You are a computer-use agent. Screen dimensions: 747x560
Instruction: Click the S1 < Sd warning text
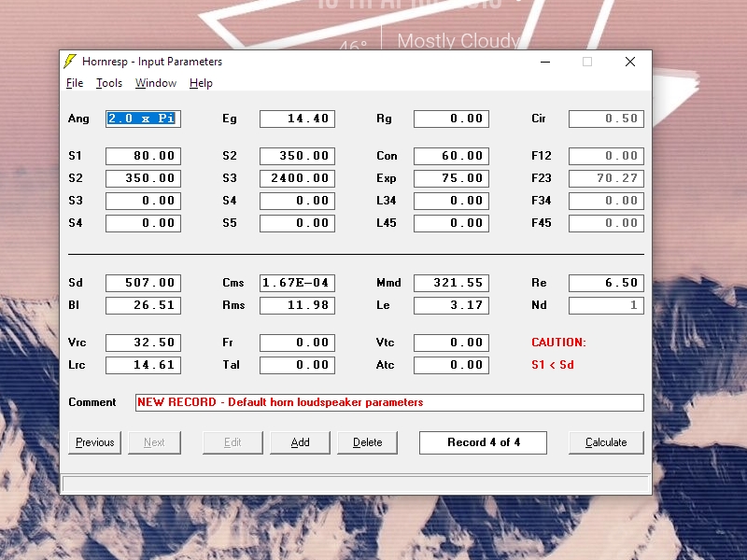(x=553, y=365)
